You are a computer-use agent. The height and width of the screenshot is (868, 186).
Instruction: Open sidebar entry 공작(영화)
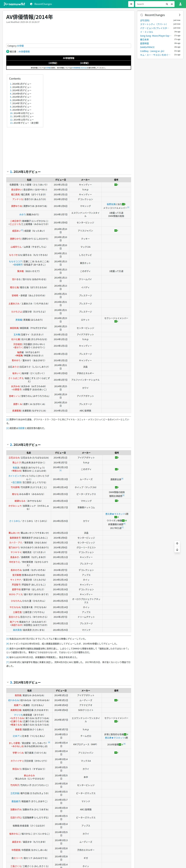coord(145,21)
